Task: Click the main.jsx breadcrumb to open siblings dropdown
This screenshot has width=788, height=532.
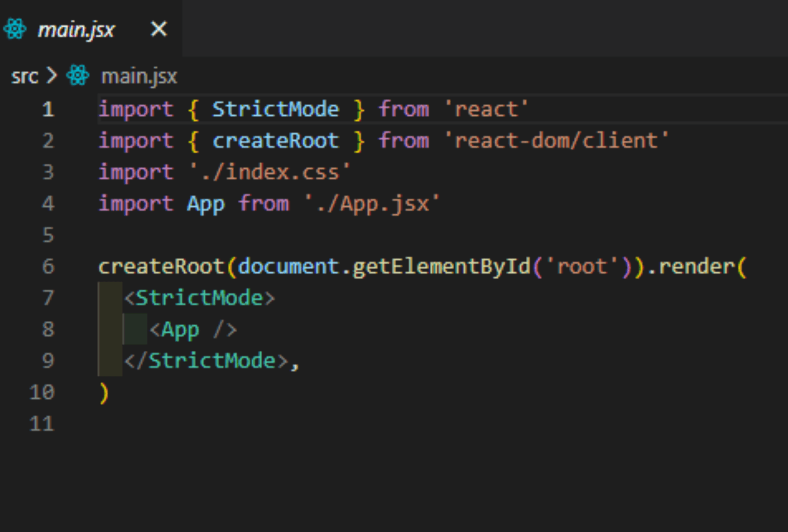Action: coord(140,76)
